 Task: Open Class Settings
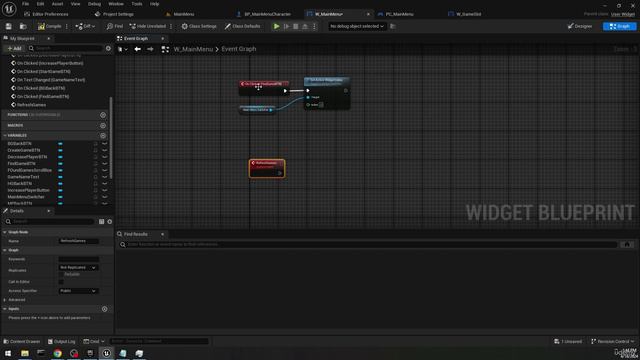point(199,26)
